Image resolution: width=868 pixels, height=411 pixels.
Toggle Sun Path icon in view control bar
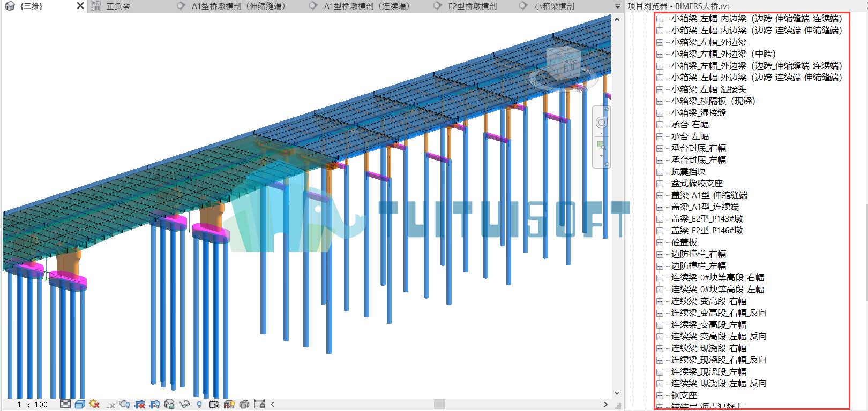tap(95, 404)
